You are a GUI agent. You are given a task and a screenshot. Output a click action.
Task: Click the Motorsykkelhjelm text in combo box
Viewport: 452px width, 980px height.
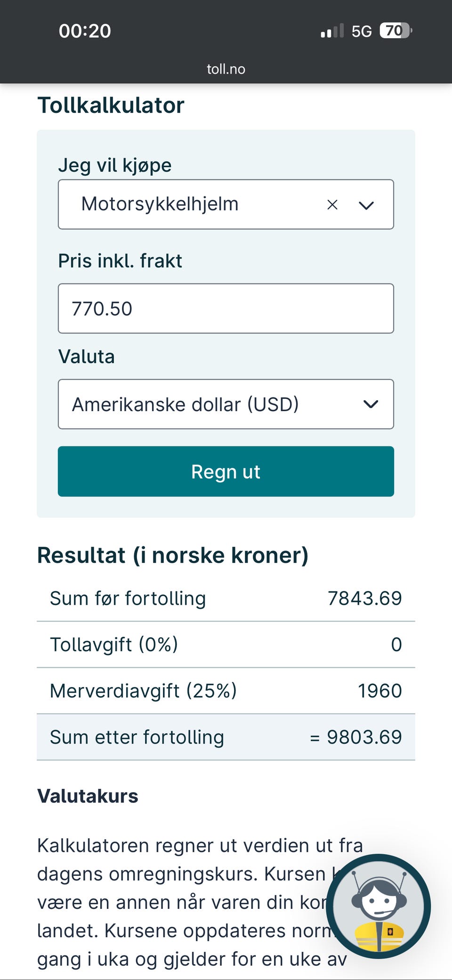click(160, 204)
